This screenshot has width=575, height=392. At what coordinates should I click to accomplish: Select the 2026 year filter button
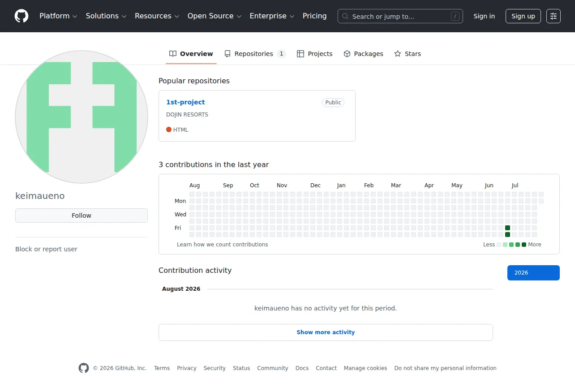pos(533,273)
